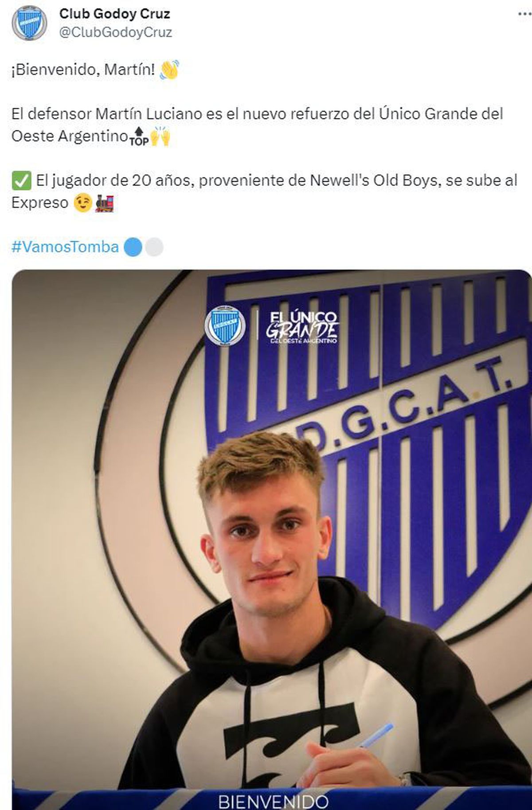
Task: Click the winking face emoji
Action: 82,203
